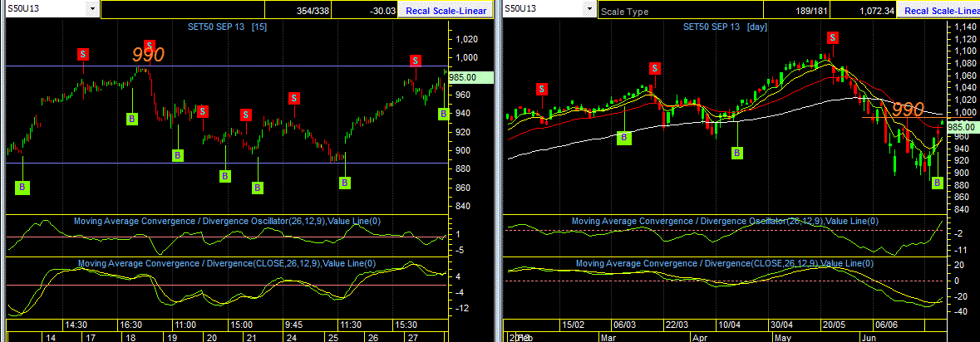Select MACD (CLOSE,26,12,9) label in 15-minute chart
Viewport: 980px width, 342px height.
coord(227,263)
